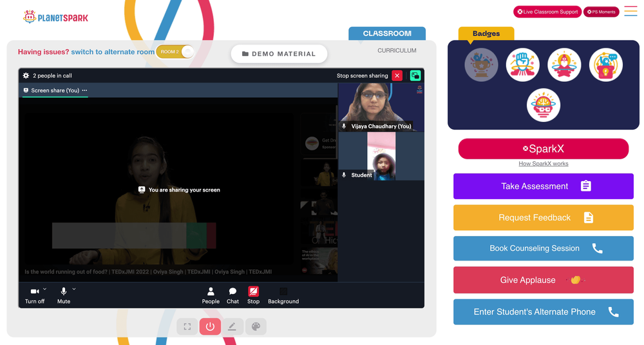The image size is (644, 345).
Task: Stop screen share from the toolbar
Action: coord(253,295)
